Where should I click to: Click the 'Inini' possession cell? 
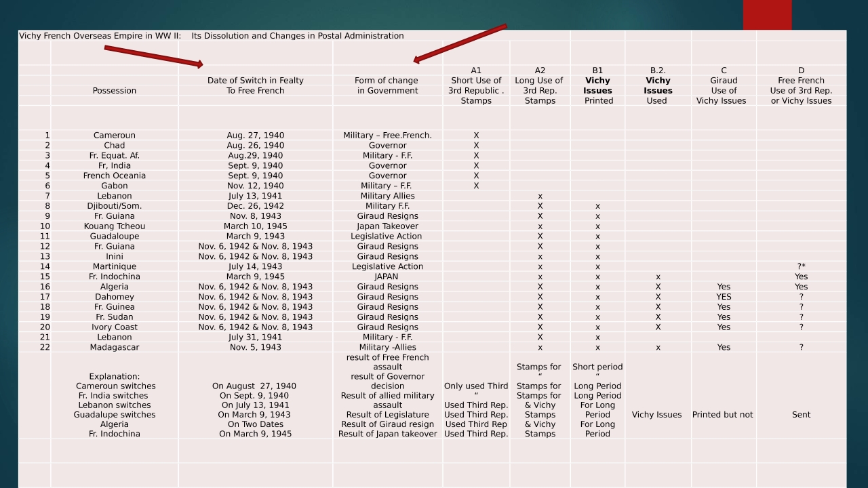[x=115, y=257]
